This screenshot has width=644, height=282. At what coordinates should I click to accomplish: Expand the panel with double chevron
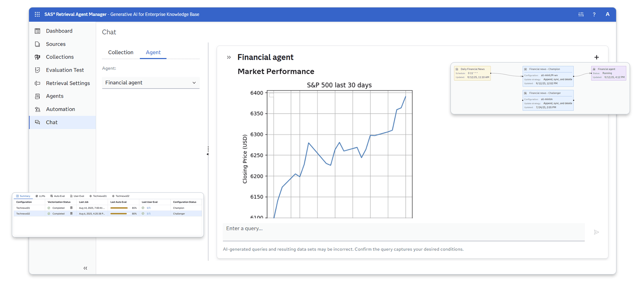(x=229, y=57)
